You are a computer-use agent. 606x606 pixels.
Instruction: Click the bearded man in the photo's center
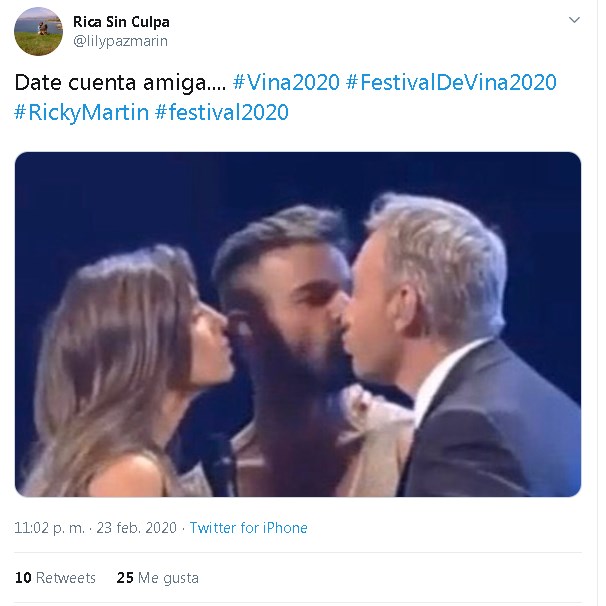pyautogui.click(x=285, y=330)
